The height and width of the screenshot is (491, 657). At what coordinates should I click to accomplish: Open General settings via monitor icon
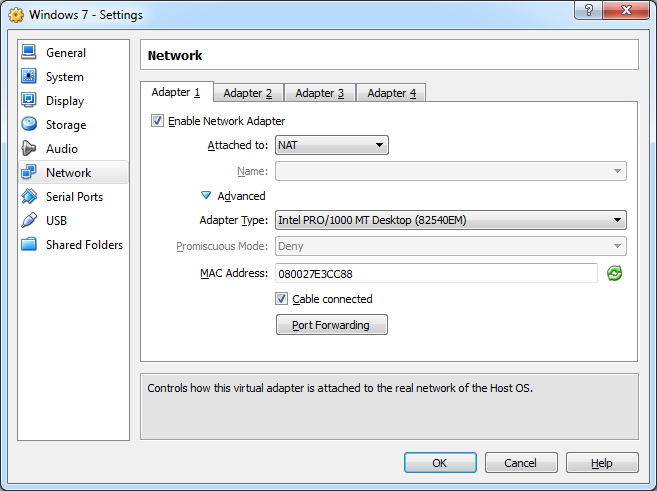coord(28,53)
